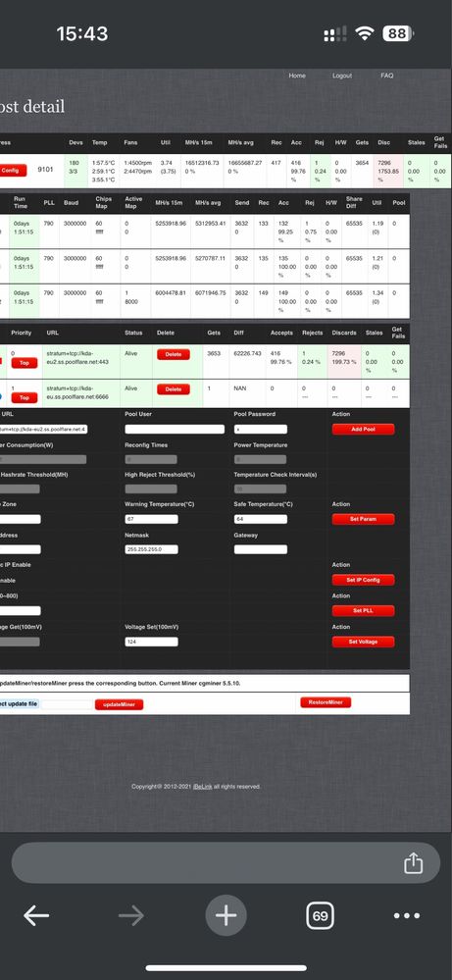This screenshot has height=980, width=452.
Task: Open a new tab with plus icon
Action: [226, 915]
